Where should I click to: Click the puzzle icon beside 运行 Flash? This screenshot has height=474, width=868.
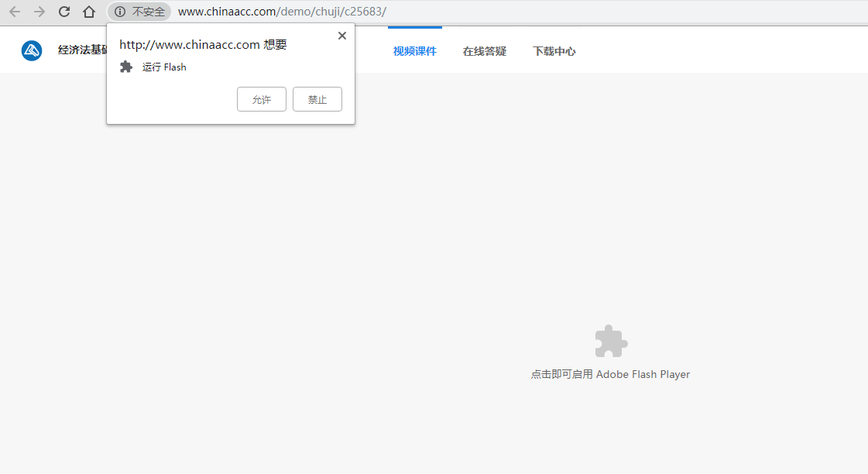point(126,67)
